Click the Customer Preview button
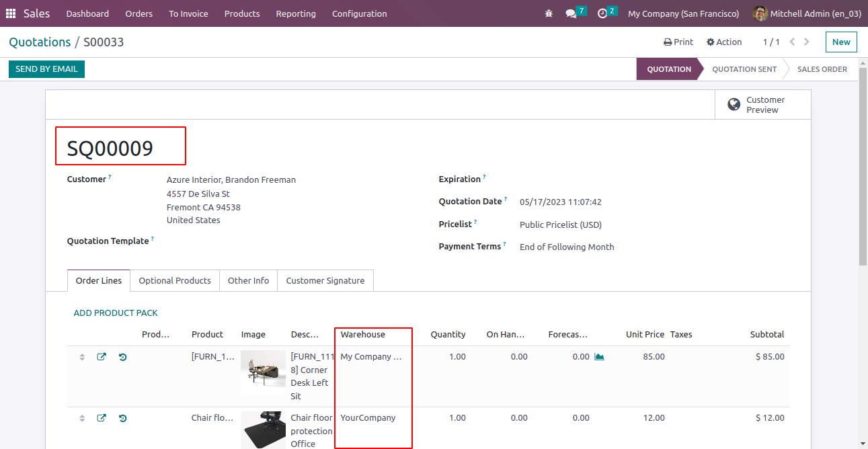The height and width of the screenshot is (449, 868). point(763,105)
